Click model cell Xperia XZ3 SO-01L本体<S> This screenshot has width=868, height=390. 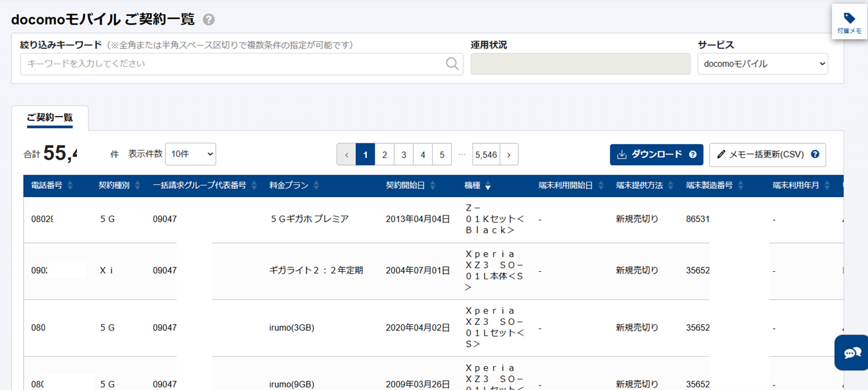coord(495,271)
